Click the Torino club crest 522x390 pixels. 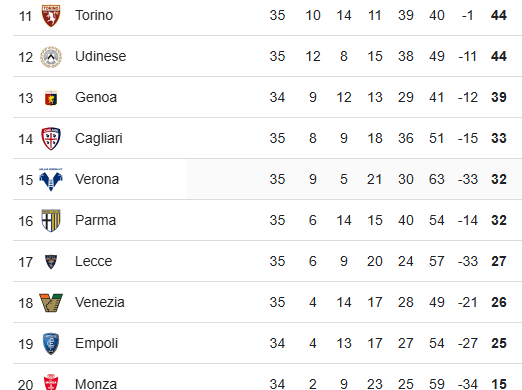click(51, 16)
